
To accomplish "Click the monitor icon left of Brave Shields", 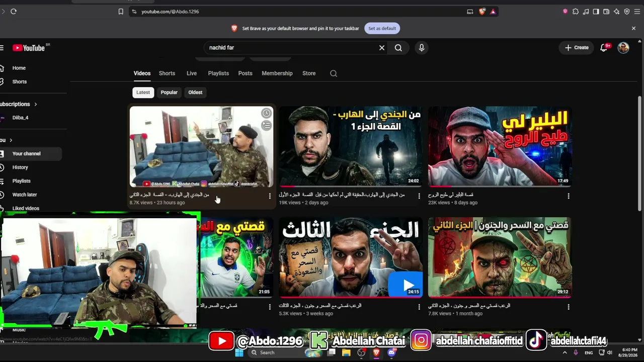I will coord(470,12).
